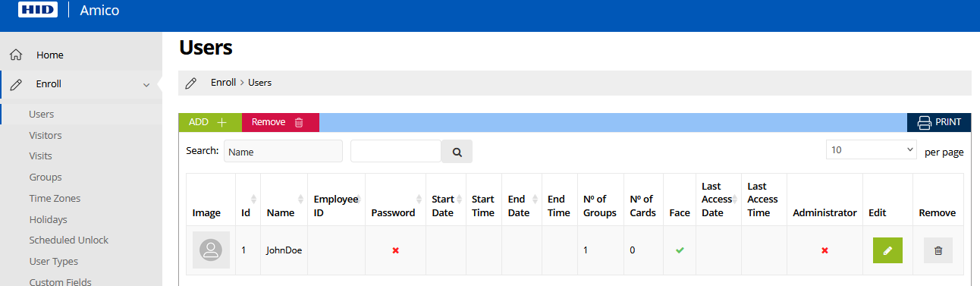This screenshot has width=980, height=286.
Task: Select Users in the sidebar
Action: [42, 114]
